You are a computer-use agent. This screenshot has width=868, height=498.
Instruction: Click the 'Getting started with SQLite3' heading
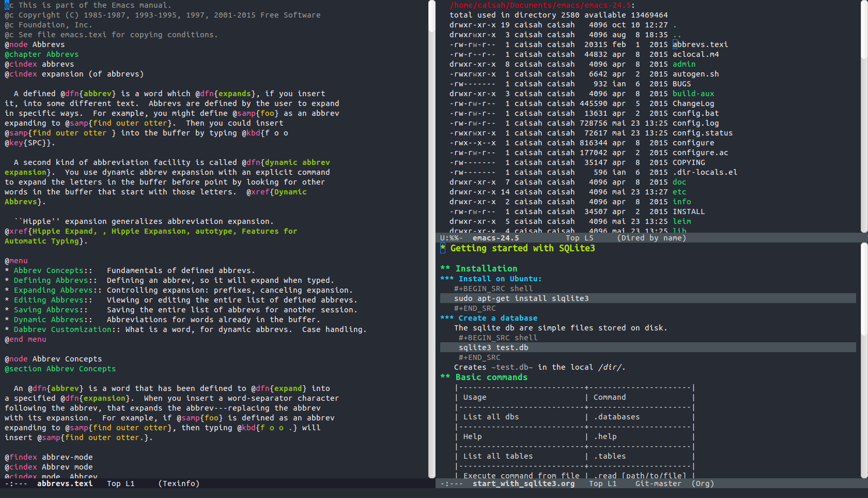tap(522, 248)
